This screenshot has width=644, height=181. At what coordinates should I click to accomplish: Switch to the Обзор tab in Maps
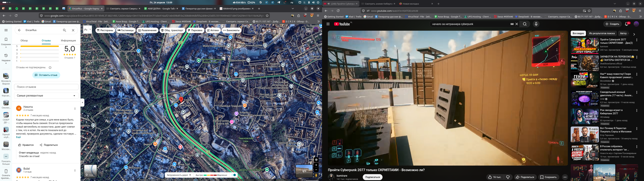coord(24,41)
